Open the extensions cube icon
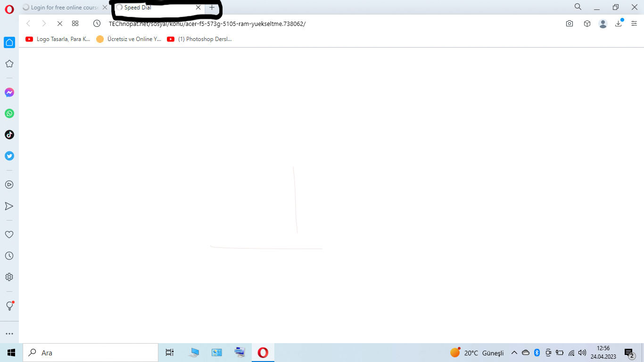 pyautogui.click(x=587, y=24)
